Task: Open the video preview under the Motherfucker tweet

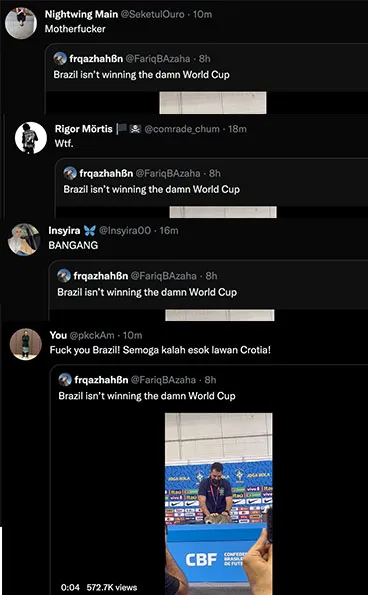Action: (x=213, y=102)
